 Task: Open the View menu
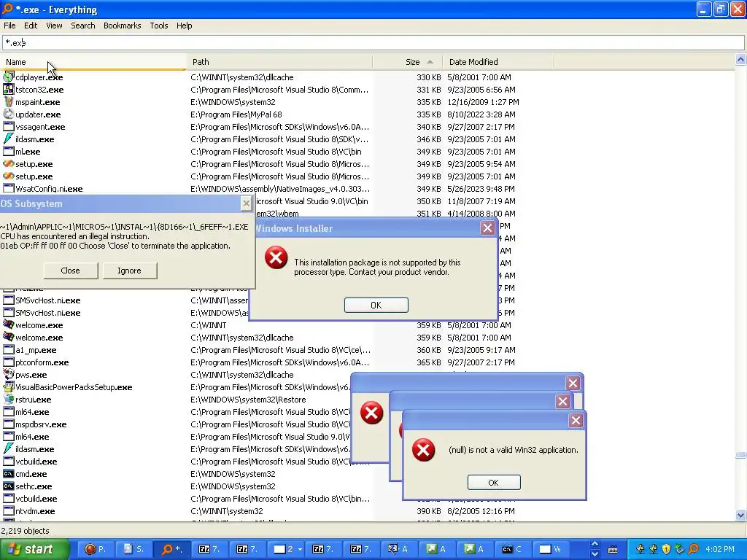point(54,26)
